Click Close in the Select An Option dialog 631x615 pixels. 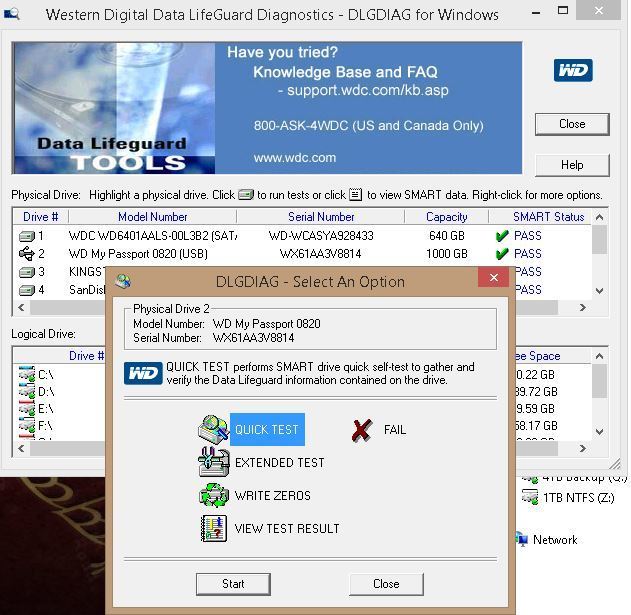tap(386, 584)
